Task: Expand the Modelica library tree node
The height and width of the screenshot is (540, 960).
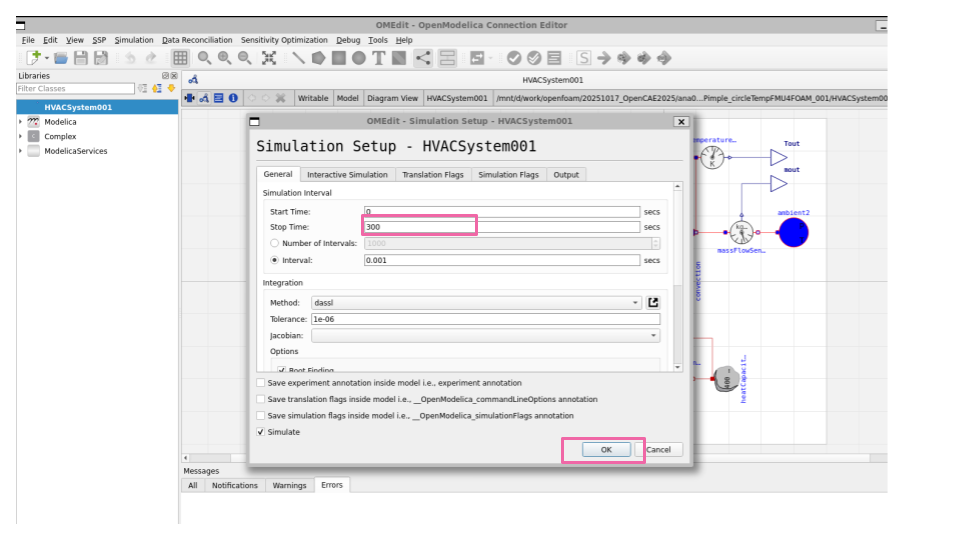Action: click(x=20, y=122)
